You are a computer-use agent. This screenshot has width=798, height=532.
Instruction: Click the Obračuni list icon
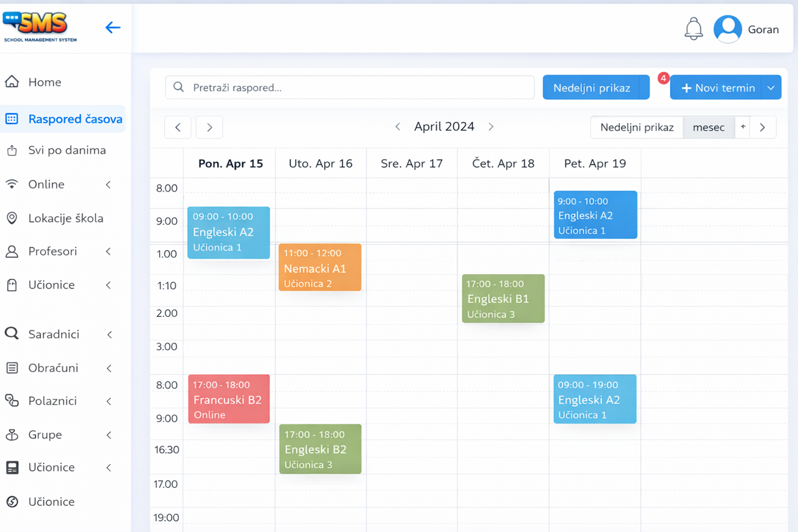click(x=12, y=368)
